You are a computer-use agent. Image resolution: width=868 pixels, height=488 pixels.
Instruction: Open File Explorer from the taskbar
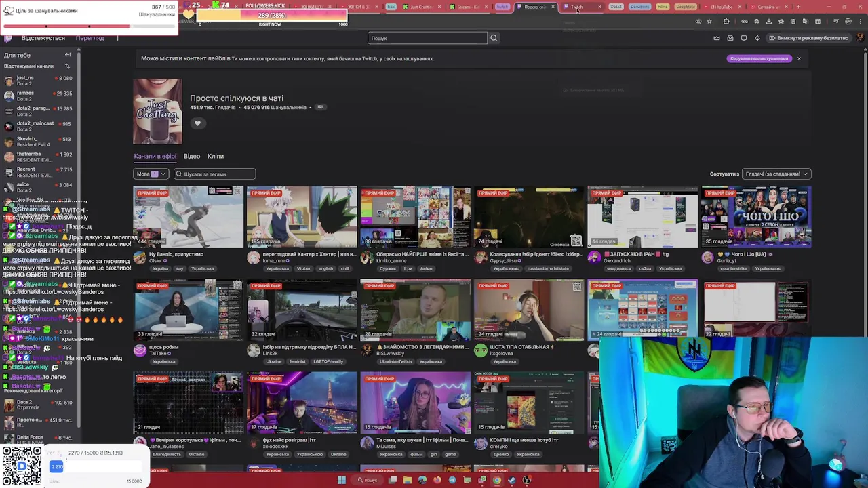coord(408,480)
